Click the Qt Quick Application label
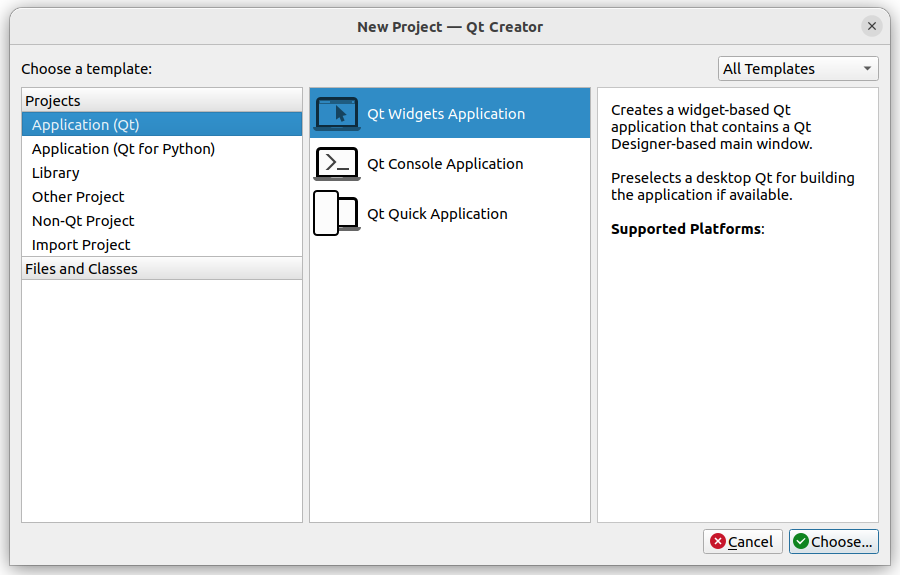900x575 pixels. (437, 213)
